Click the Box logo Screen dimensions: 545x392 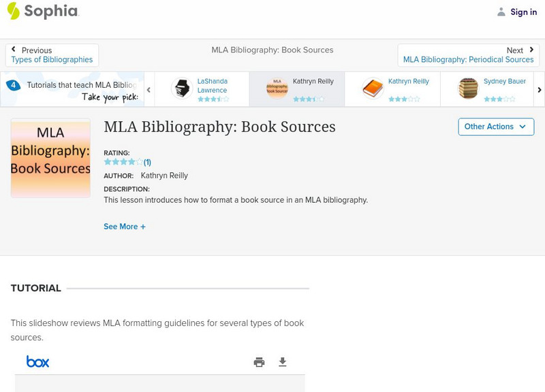click(x=37, y=361)
